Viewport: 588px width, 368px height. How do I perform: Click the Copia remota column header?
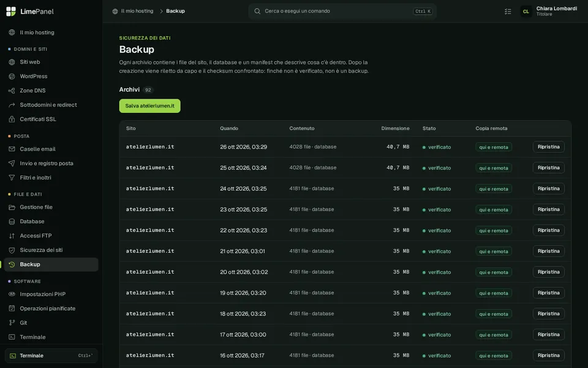tap(491, 128)
